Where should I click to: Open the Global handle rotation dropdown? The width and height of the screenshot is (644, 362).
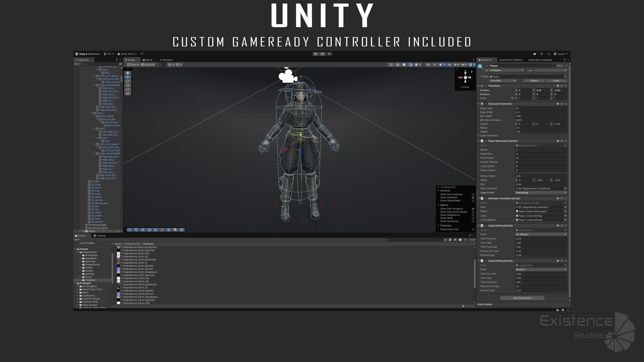pyautogui.click(x=148, y=65)
